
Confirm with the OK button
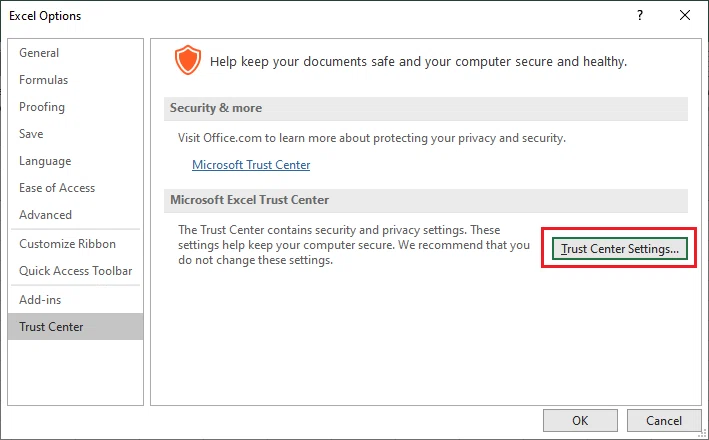click(x=580, y=421)
